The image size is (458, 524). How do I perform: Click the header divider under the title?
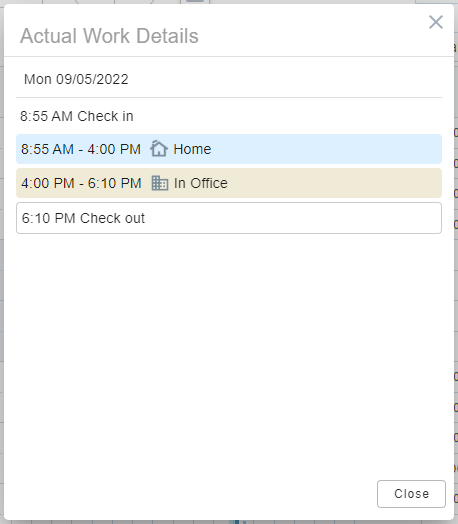pyautogui.click(x=229, y=56)
